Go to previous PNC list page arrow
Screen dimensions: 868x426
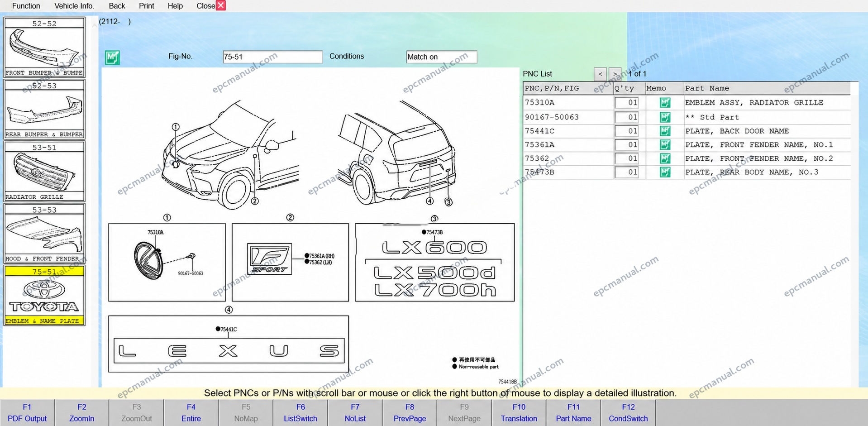[600, 74]
